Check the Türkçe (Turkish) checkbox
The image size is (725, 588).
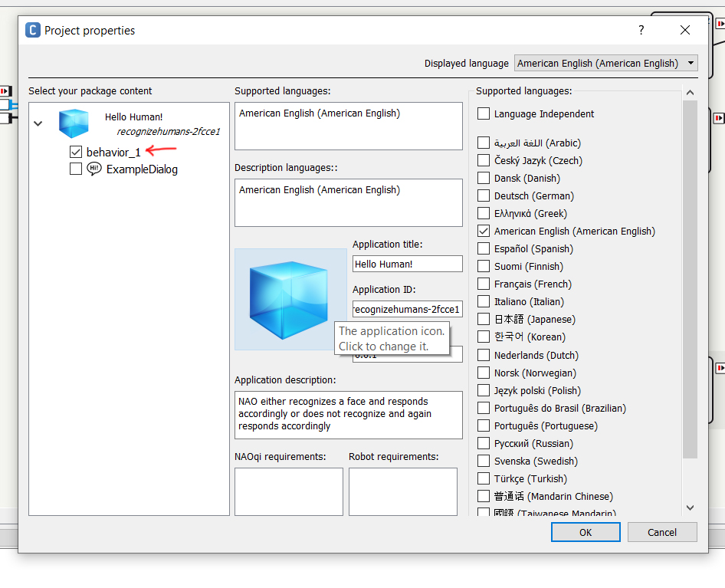[483, 478]
